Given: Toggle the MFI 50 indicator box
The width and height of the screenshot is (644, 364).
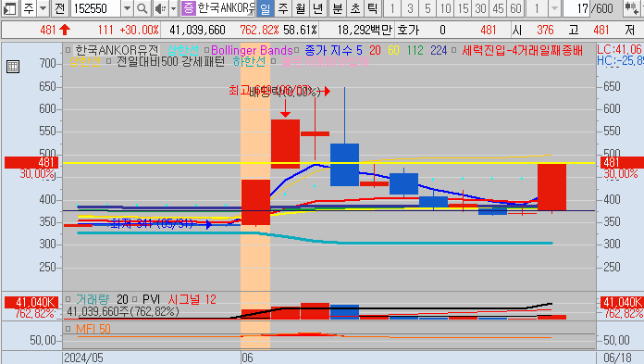Looking at the screenshot, I should point(68,329).
